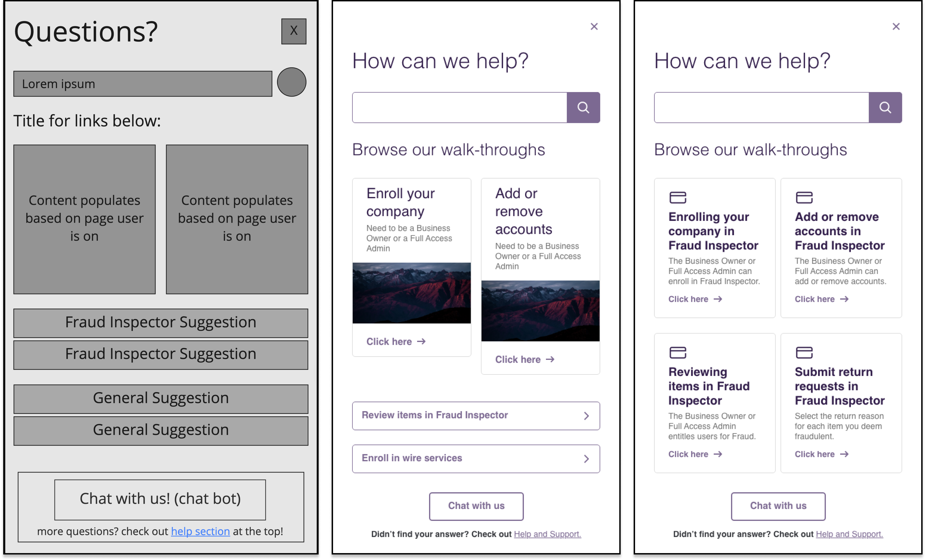The height and width of the screenshot is (560, 925).
Task: Open mountain image on Enroll your company card
Action: 411,293
